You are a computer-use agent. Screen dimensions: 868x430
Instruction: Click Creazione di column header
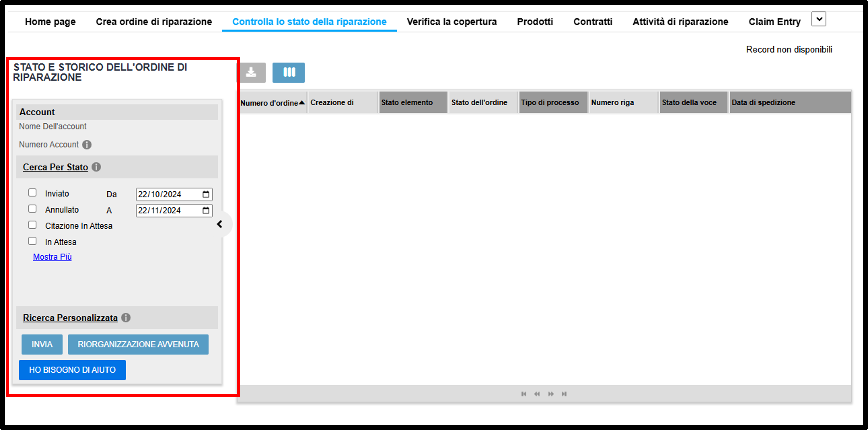click(x=343, y=103)
